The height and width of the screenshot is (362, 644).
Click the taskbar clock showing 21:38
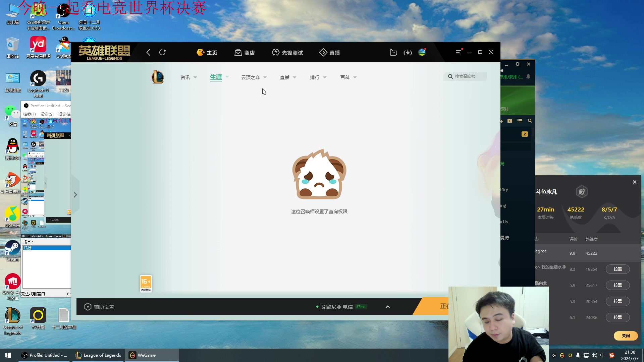(630, 355)
